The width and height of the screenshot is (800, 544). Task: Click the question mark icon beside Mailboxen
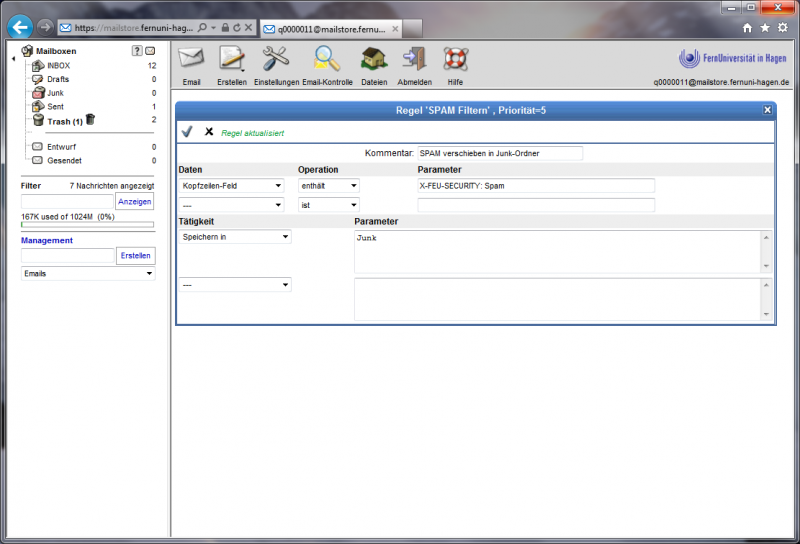tap(136, 51)
